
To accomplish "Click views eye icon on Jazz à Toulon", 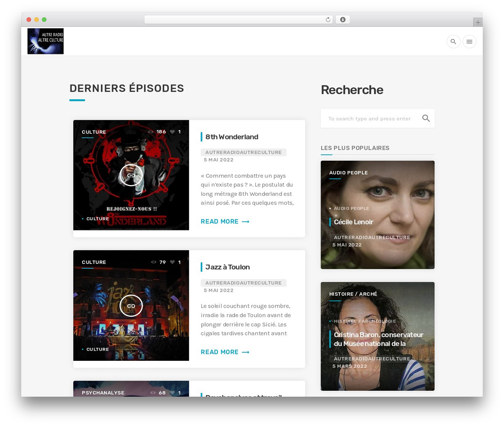I will click(x=154, y=262).
